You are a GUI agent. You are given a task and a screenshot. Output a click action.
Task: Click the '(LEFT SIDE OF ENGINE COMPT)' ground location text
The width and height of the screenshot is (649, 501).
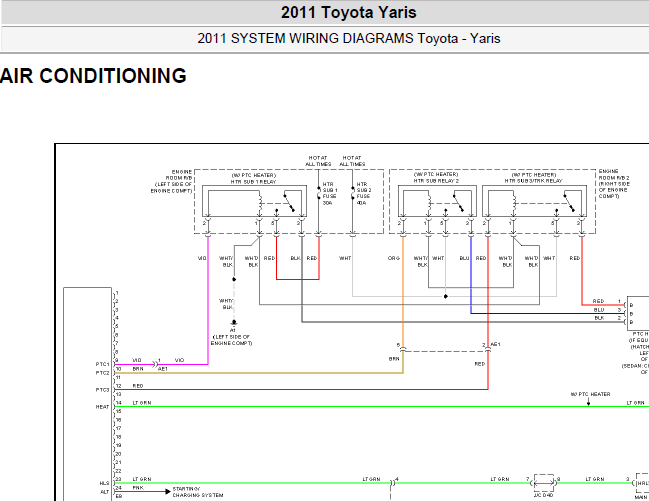[231, 340]
